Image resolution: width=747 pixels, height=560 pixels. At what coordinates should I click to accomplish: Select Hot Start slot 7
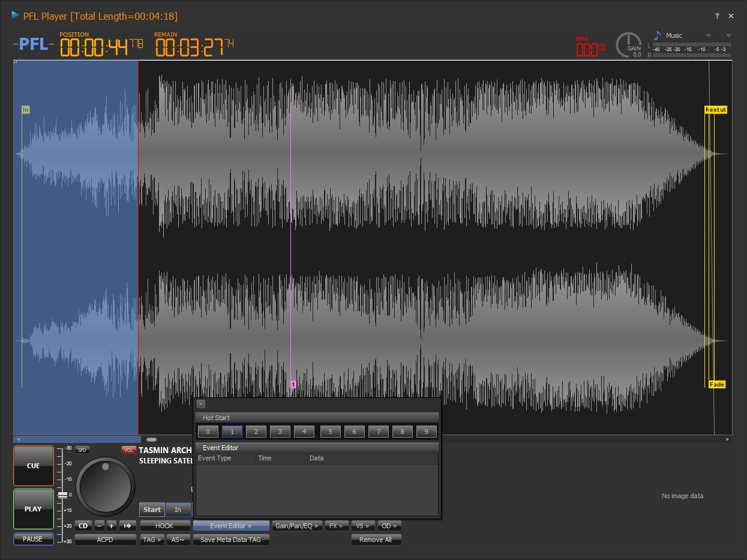point(379,432)
